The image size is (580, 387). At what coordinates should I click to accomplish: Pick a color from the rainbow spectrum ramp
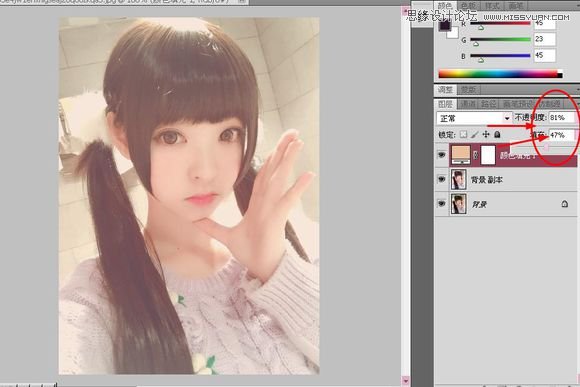[500, 73]
